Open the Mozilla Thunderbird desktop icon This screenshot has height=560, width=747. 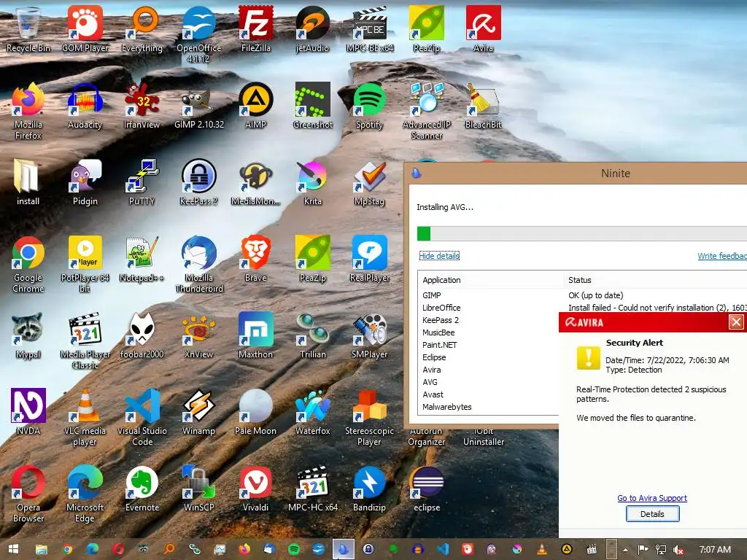[198, 264]
